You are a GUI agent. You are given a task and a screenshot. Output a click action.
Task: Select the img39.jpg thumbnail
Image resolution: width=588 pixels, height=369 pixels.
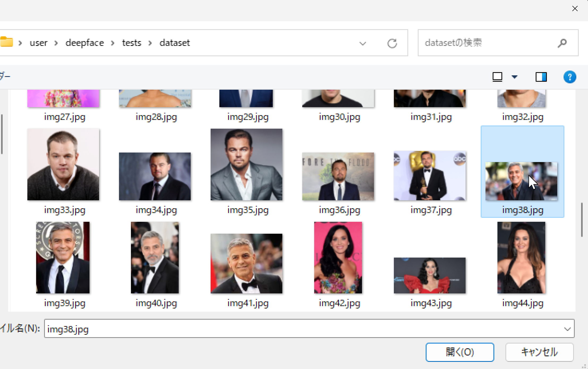click(63, 258)
